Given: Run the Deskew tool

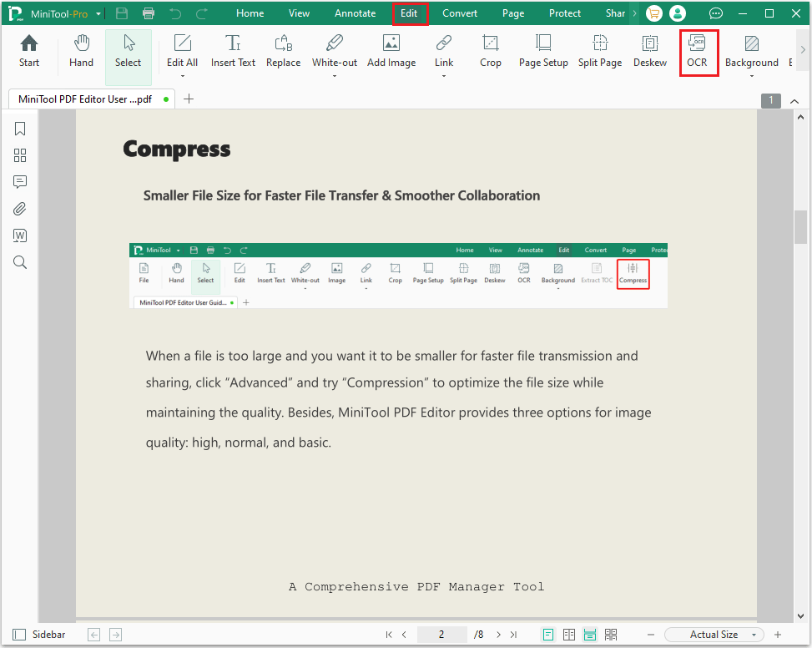Looking at the screenshot, I should [650, 51].
